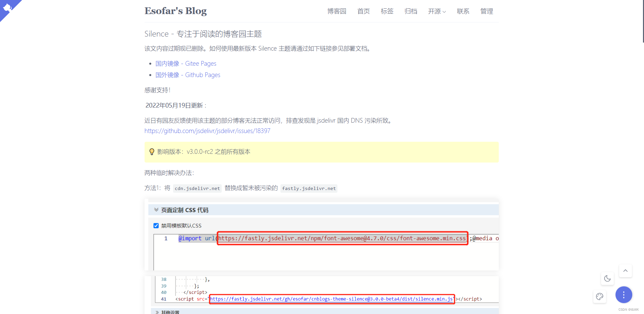Open the round three-dots menu button
The width and height of the screenshot is (644, 314).
coord(624,295)
